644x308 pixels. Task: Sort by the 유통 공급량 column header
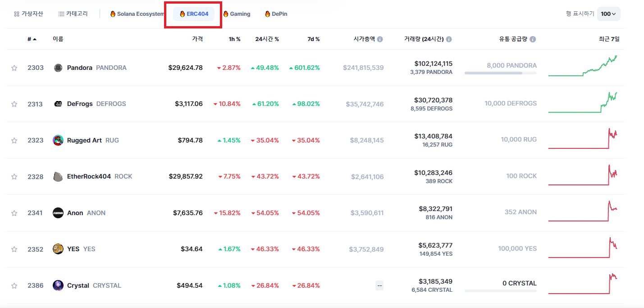(513, 39)
